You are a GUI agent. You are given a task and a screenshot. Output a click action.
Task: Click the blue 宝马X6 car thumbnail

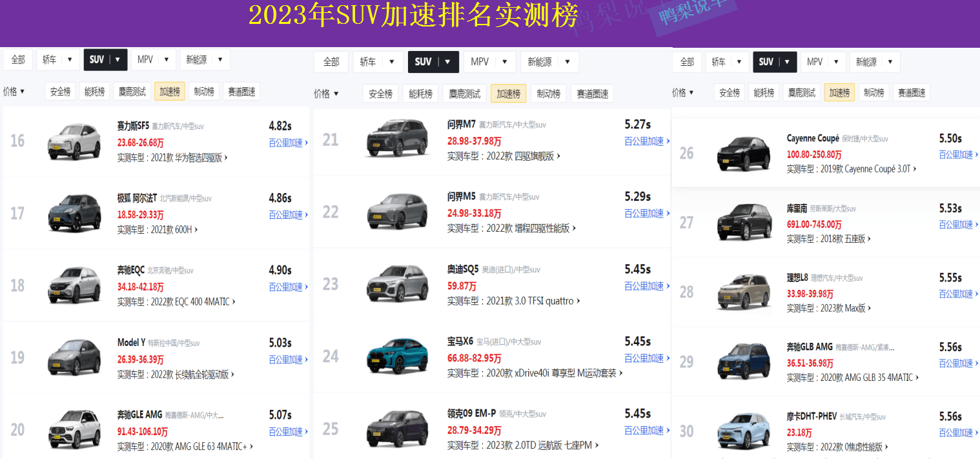pyautogui.click(x=397, y=356)
